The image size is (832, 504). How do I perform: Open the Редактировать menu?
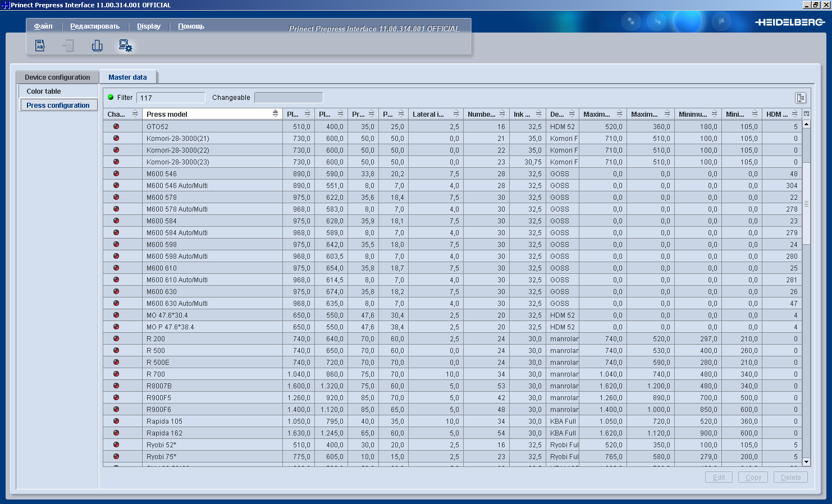(95, 26)
